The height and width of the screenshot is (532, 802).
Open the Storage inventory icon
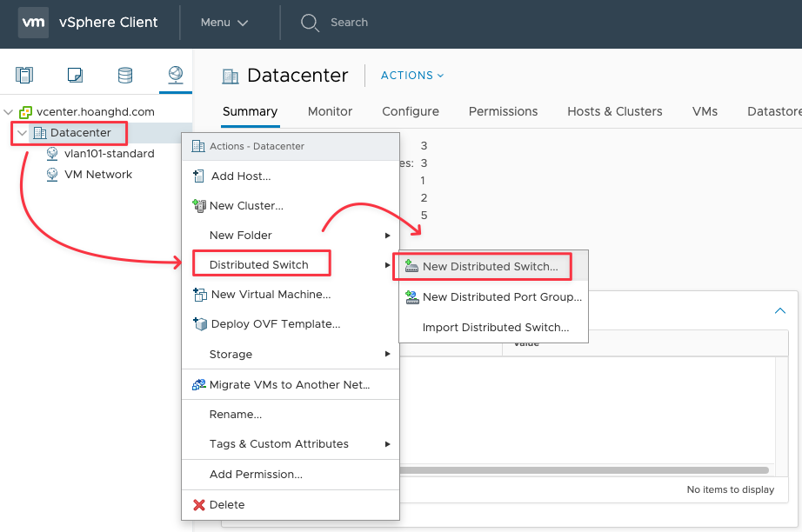click(125, 75)
